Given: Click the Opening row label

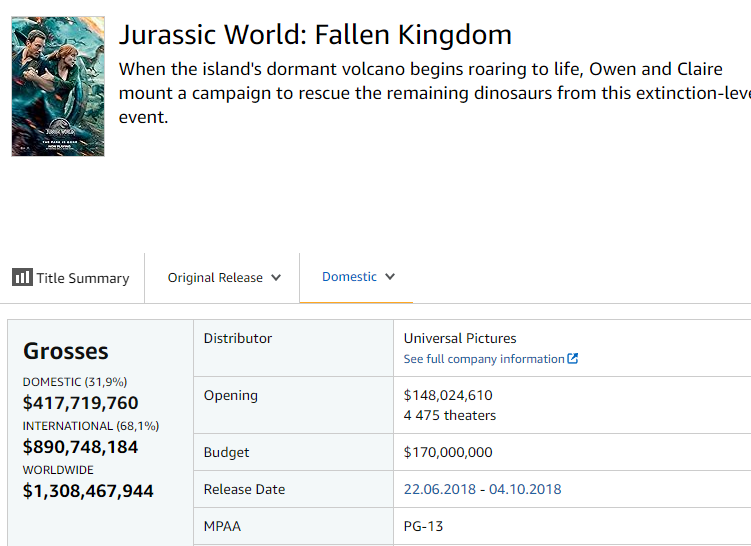Looking at the screenshot, I should pos(230,395).
